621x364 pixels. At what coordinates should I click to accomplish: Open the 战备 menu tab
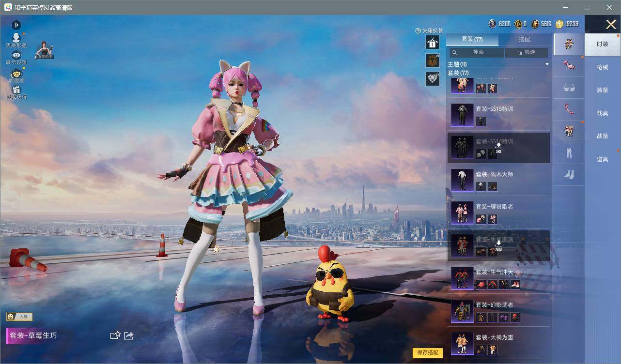pyautogui.click(x=603, y=136)
